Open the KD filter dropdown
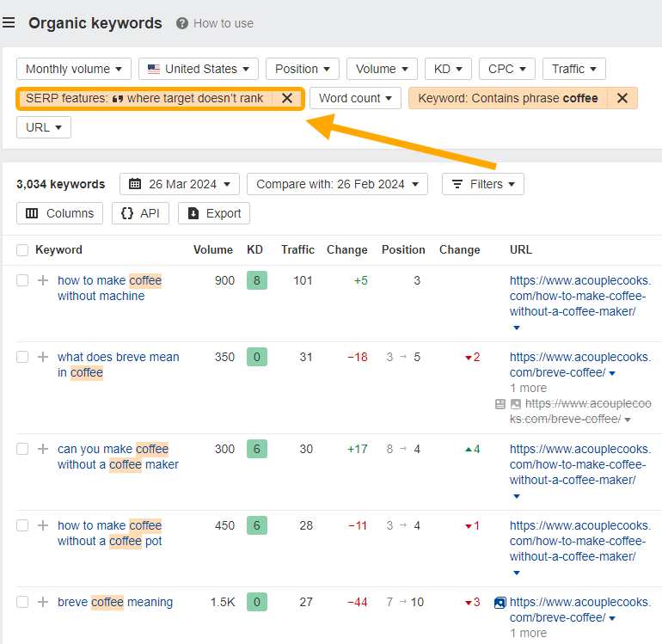662x644 pixels. [x=448, y=69]
